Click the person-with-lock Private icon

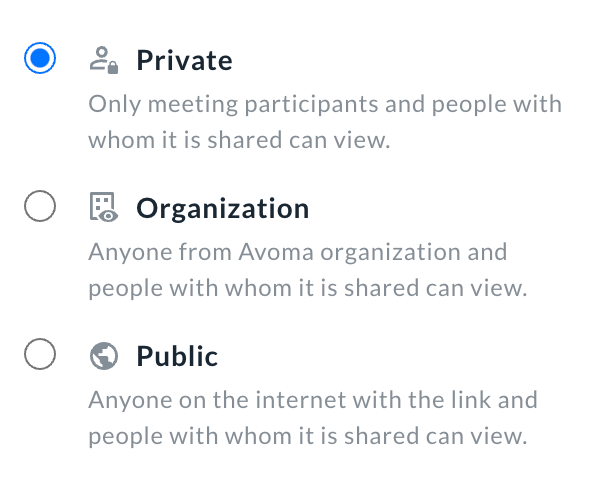click(x=104, y=60)
